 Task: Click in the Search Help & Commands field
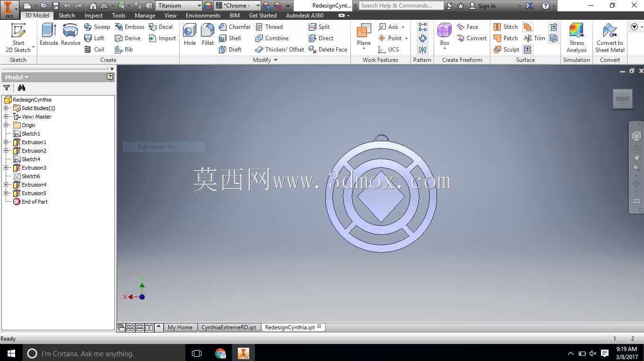tap(401, 6)
